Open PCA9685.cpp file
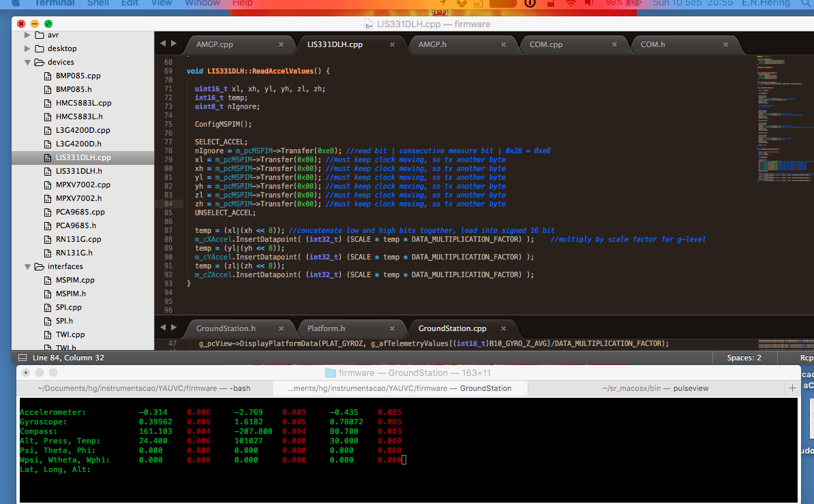 (x=80, y=212)
